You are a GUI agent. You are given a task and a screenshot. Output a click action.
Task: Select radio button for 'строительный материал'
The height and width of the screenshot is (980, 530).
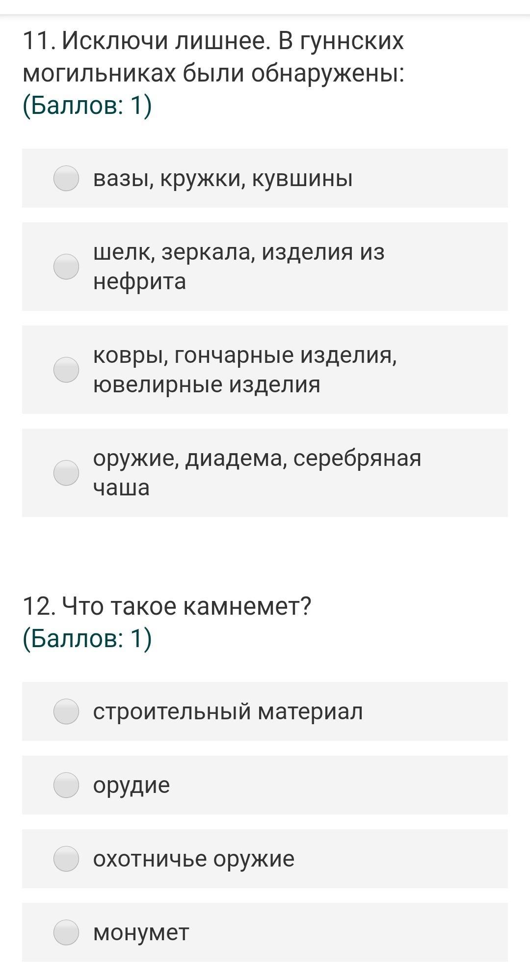click(66, 711)
